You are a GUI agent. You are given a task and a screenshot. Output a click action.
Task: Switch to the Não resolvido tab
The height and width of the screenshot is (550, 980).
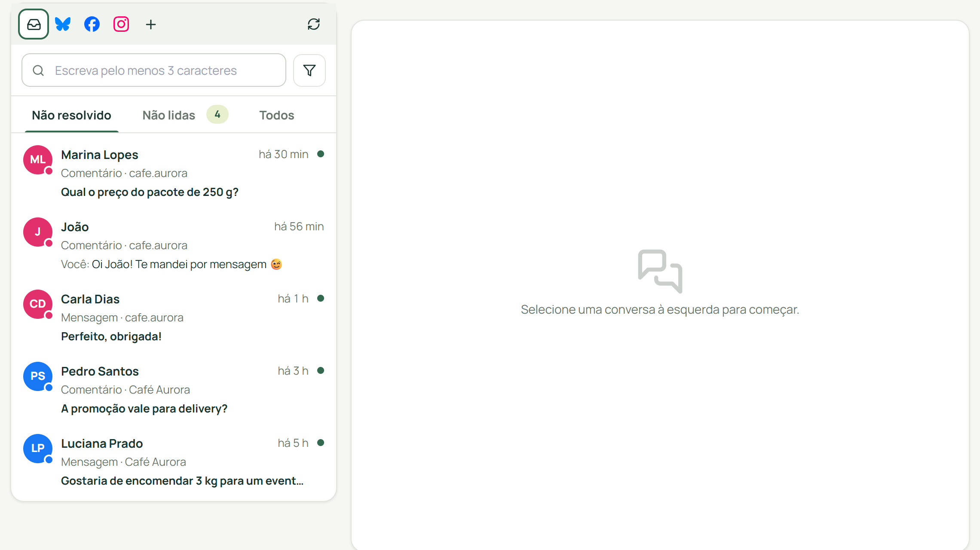pos(72,115)
